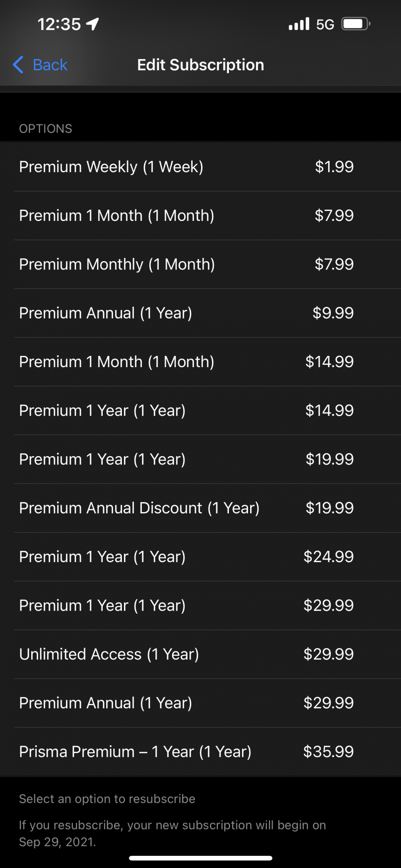Select Premium 1 Year for $14.99
Screen dimensions: 401x868
coord(200,411)
